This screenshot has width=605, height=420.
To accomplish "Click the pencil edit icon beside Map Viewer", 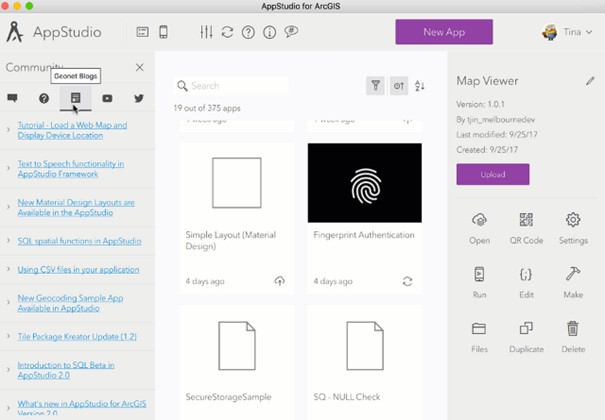I will coord(590,81).
